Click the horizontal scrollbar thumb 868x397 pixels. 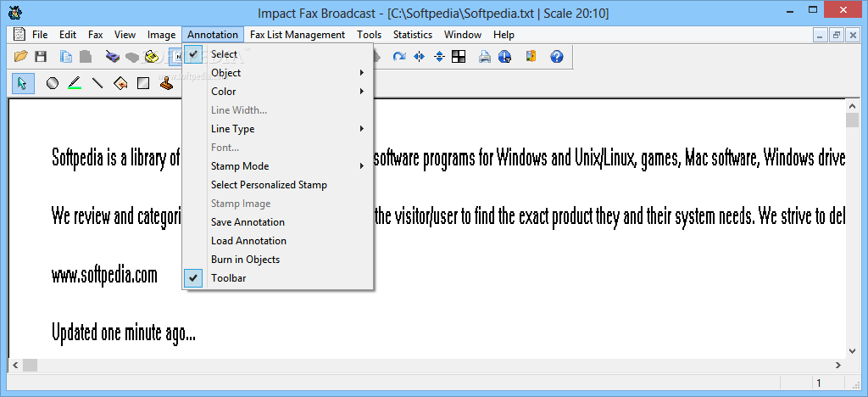pos(30,365)
